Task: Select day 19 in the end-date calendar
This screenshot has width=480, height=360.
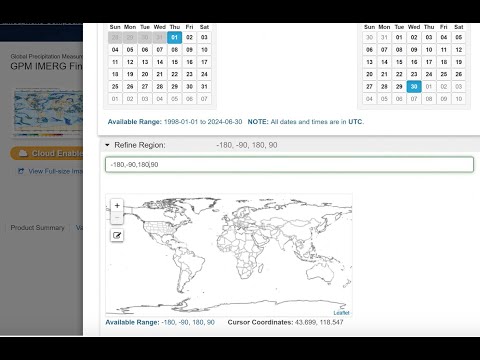Action: click(459, 62)
